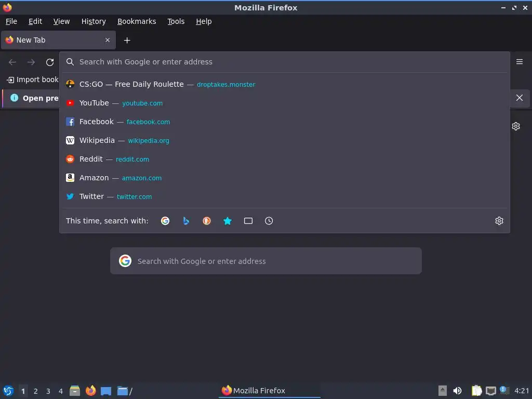The width and height of the screenshot is (532, 399).
Task: Select the Facebook suggestion row
Action: (285, 122)
